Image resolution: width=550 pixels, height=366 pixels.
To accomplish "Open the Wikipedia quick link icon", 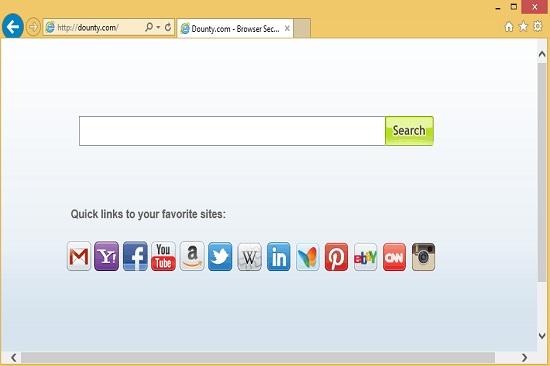I will (249, 257).
